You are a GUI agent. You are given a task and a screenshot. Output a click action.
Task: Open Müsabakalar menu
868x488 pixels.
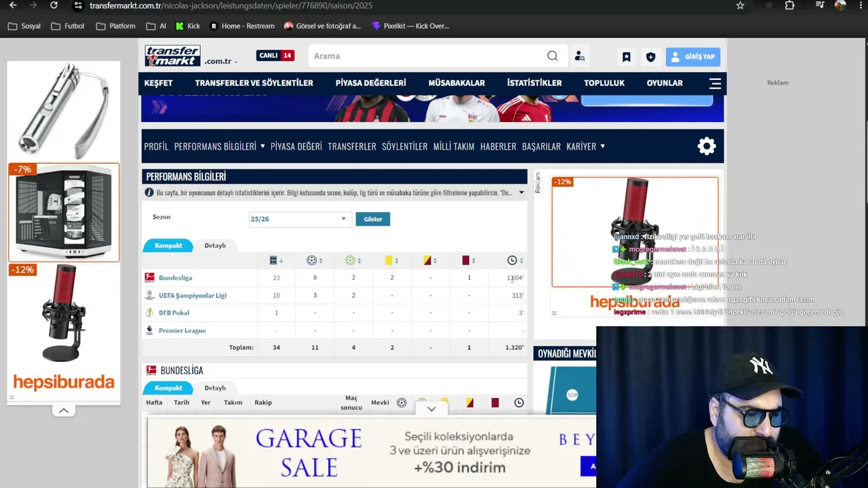click(x=456, y=83)
